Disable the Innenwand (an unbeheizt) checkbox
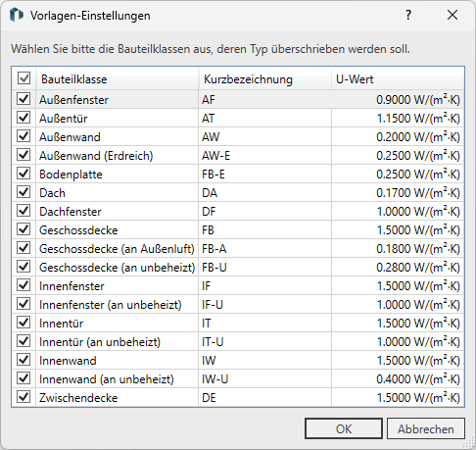The width and height of the screenshot is (476, 450). (24, 378)
